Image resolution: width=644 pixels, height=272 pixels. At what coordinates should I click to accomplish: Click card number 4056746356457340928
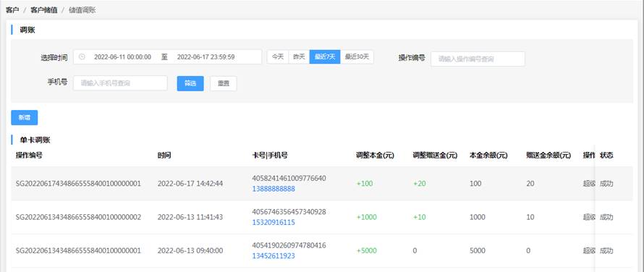pos(289,212)
